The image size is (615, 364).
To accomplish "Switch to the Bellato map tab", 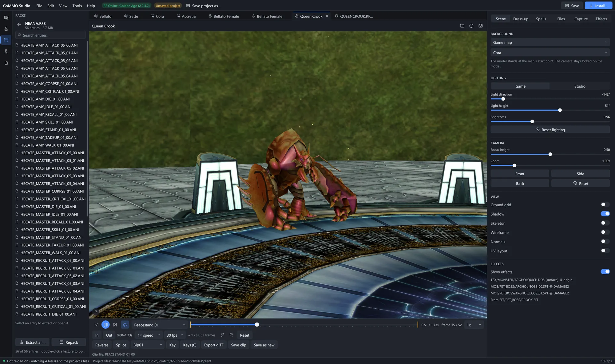I will (x=103, y=16).
